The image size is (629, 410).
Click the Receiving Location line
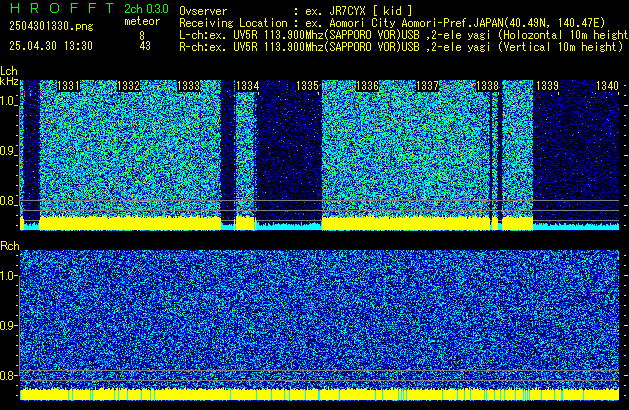tap(392, 23)
